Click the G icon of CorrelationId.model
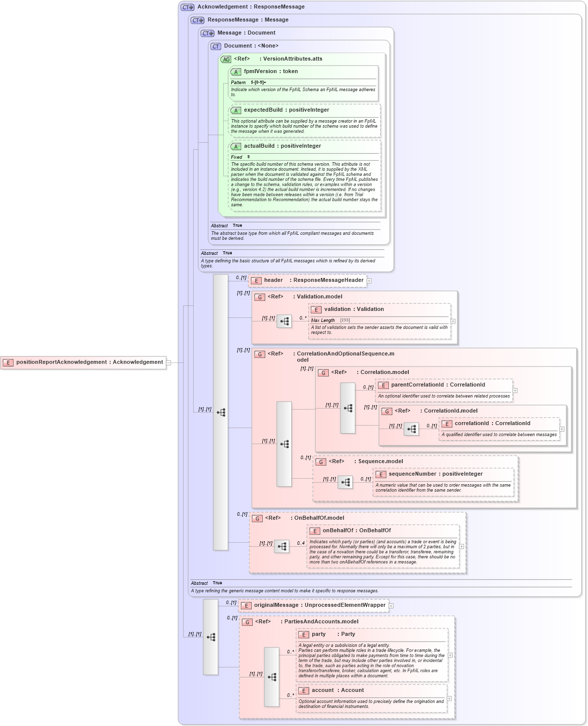Image resolution: width=588 pixels, height=726 pixels. 387,411
